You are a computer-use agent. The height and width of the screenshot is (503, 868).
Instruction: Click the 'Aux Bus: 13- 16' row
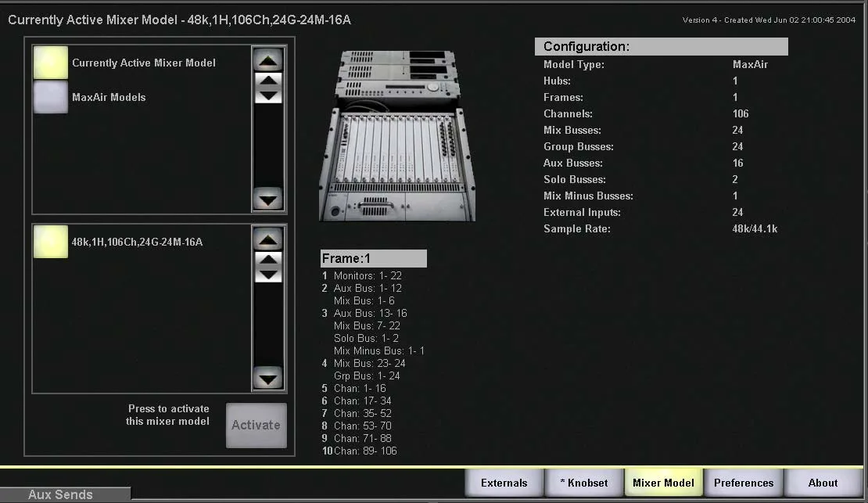tap(370, 313)
